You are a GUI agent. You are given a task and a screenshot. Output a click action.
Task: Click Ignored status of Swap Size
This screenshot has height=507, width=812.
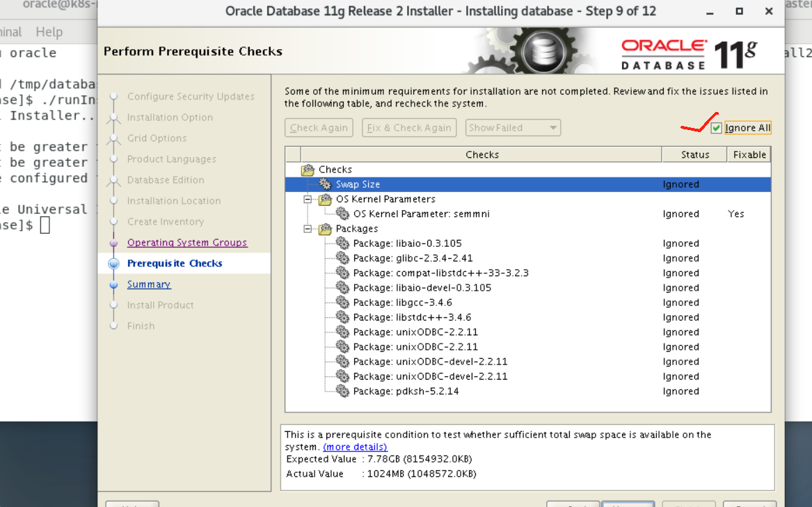pyautogui.click(x=680, y=184)
